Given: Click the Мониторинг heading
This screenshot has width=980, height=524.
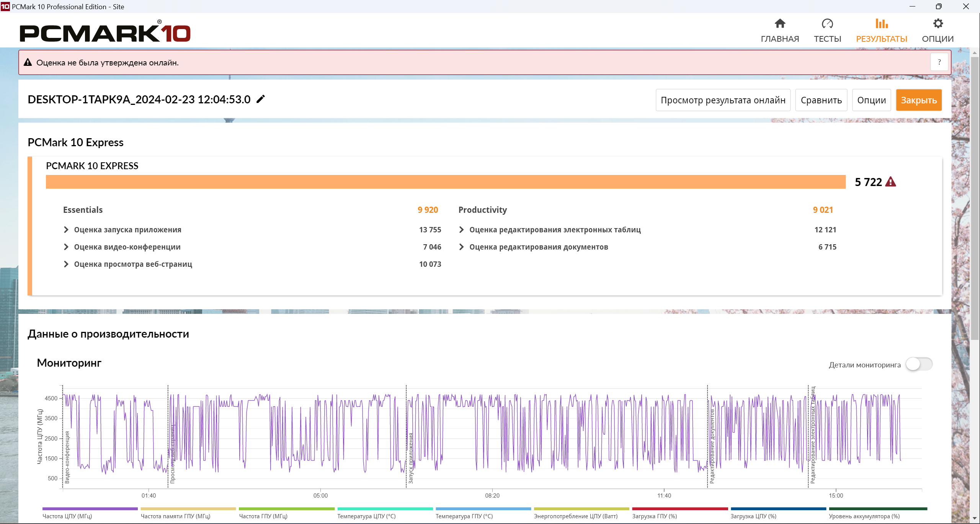Looking at the screenshot, I should click(69, 363).
